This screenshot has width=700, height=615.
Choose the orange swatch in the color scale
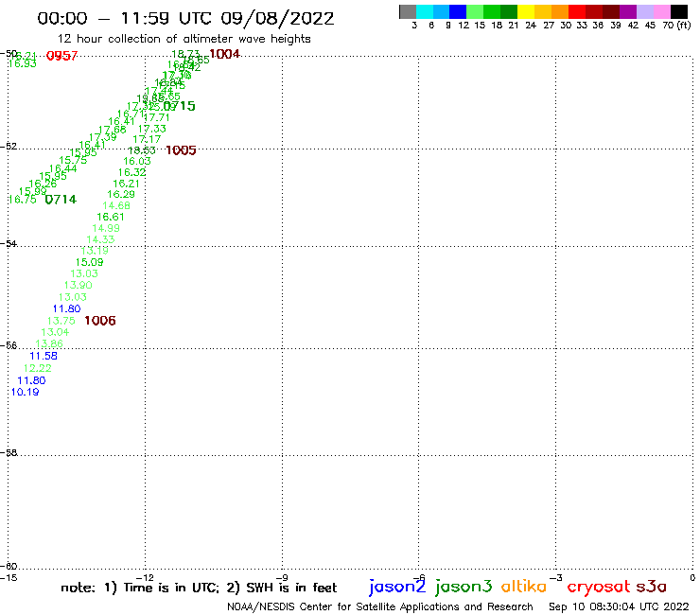point(560,11)
